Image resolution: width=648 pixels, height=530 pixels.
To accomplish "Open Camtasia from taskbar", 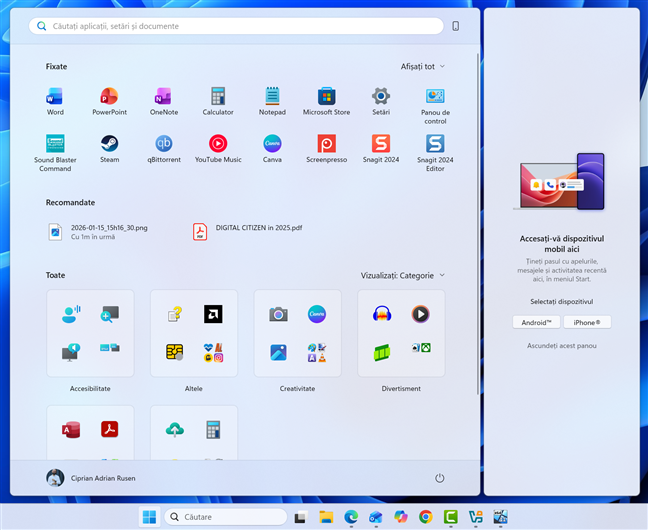I will [450, 517].
